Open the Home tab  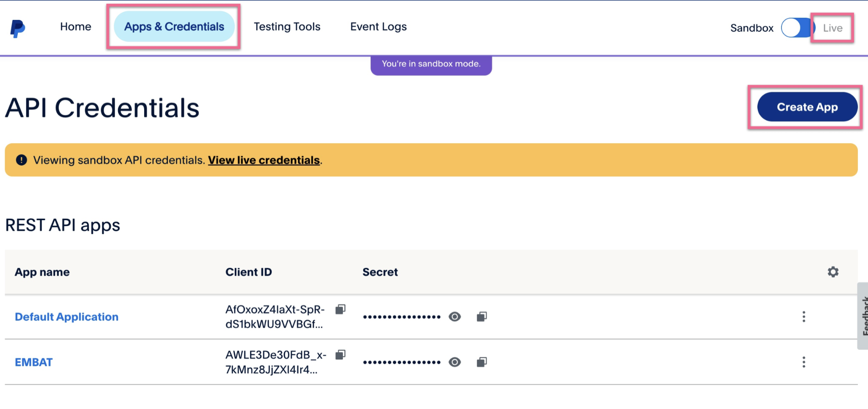75,27
